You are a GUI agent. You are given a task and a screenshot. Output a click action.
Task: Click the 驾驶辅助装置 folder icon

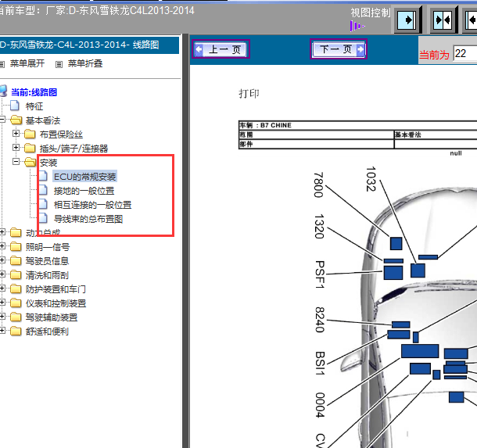[x=16, y=317]
